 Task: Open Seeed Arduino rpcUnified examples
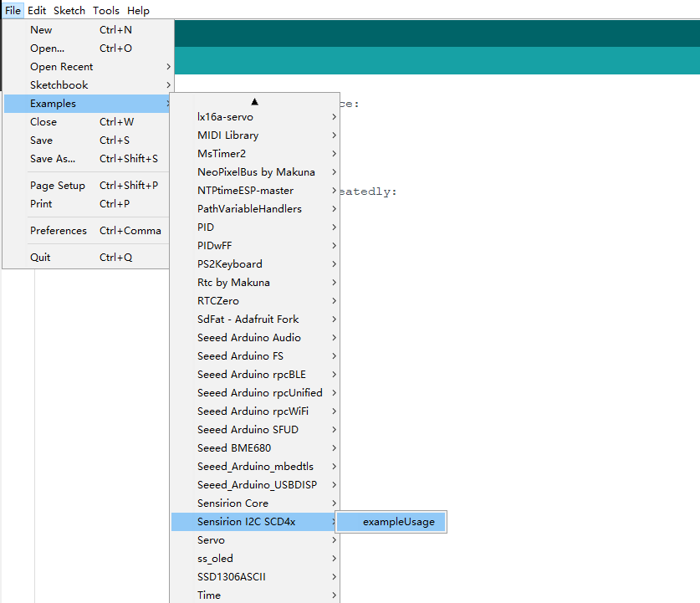coord(255,393)
